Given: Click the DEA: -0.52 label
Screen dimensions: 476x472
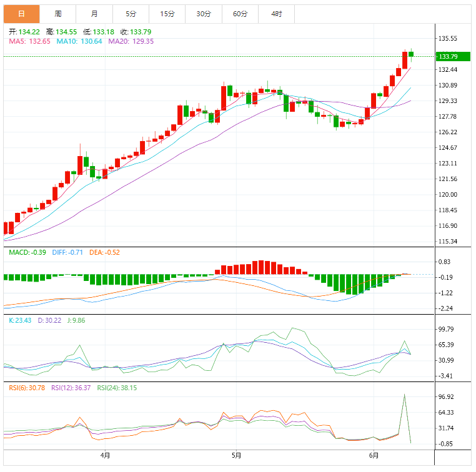Looking at the screenshot, I should (x=104, y=252).
